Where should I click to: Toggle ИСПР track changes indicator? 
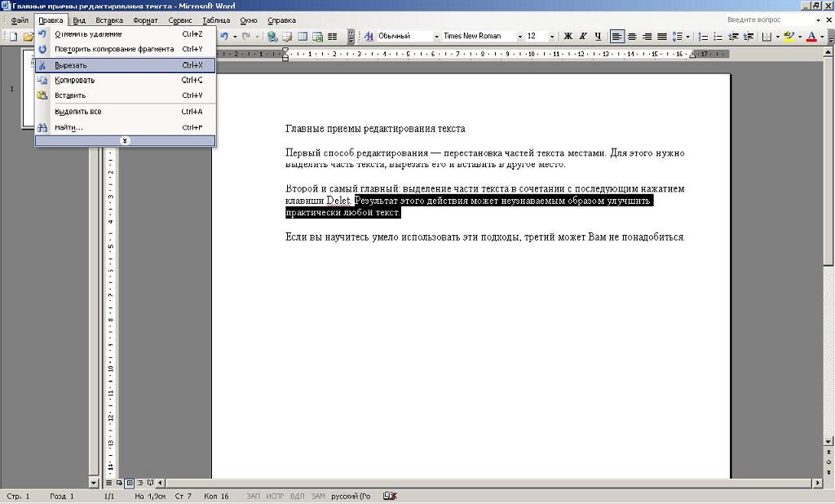coord(275,496)
